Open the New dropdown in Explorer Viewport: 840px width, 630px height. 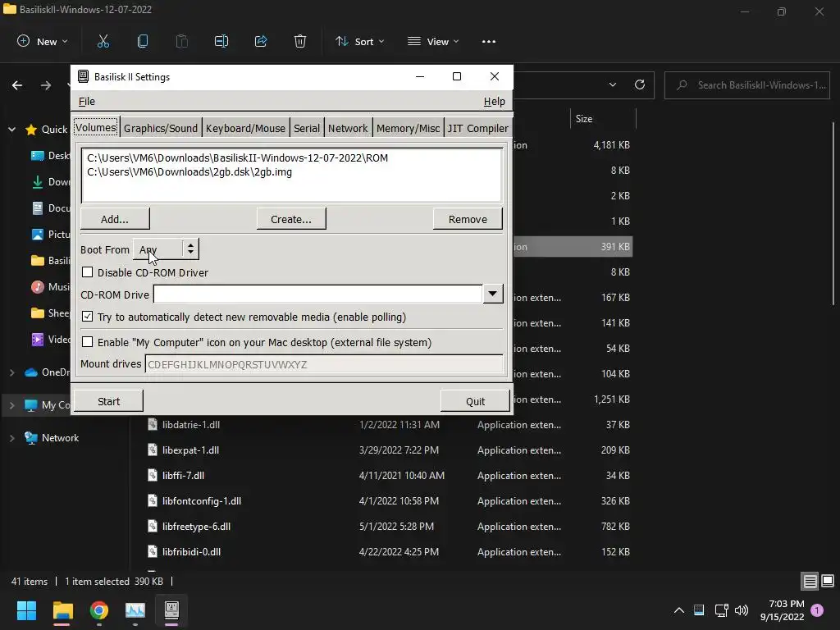(43, 41)
